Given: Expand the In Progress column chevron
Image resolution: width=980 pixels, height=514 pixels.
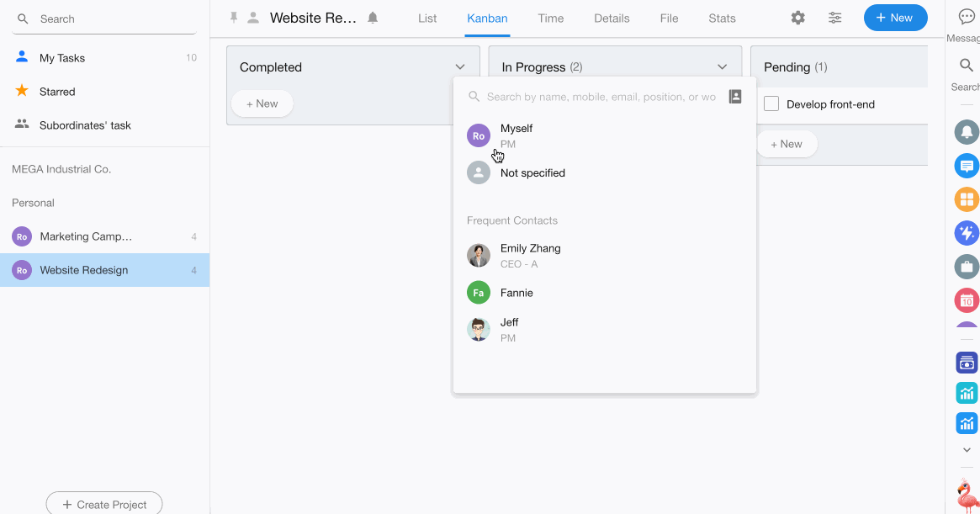Looking at the screenshot, I should 722,67.
